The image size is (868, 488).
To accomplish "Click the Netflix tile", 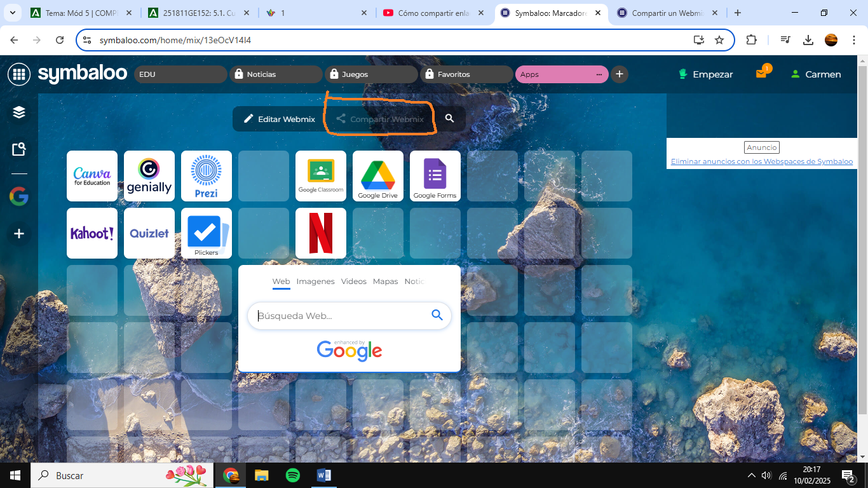I will [x=321, y=233].
